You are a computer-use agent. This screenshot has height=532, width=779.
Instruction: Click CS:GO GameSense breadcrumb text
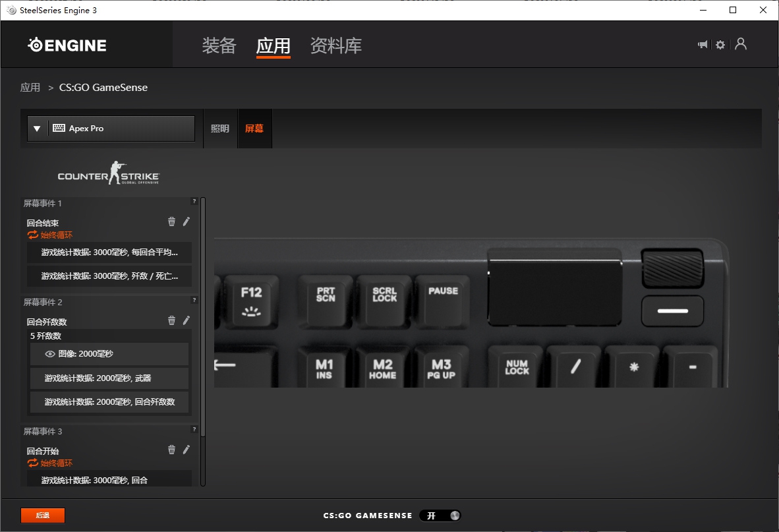pos(103,88)
